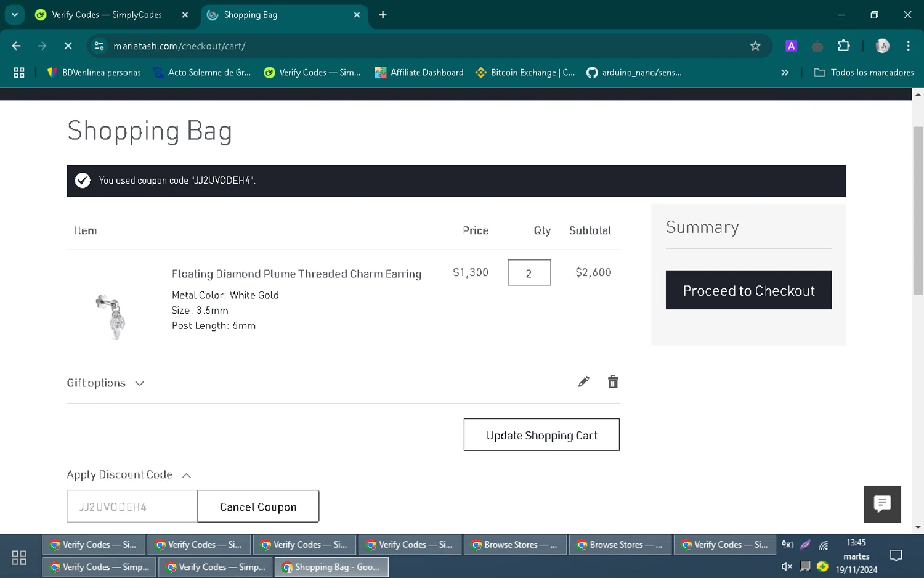Stop the page loading
924x578 pixels.
click(68, 46)
